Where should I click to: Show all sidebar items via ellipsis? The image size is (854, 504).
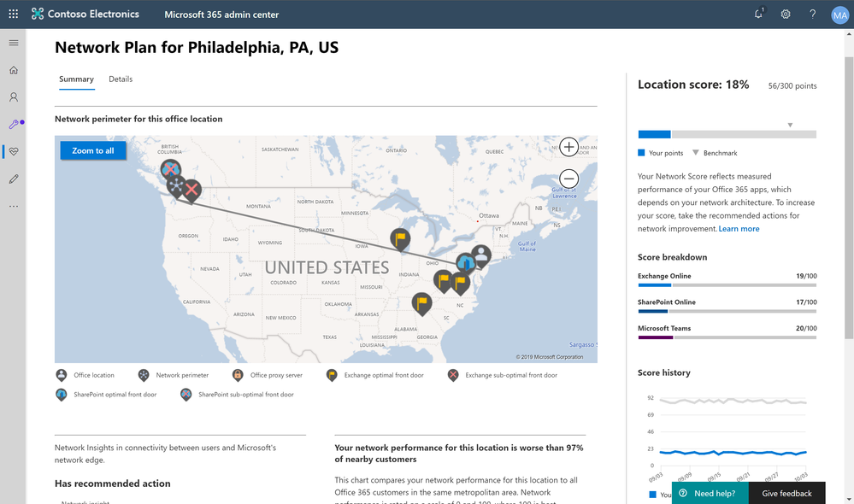click(14, 206)
